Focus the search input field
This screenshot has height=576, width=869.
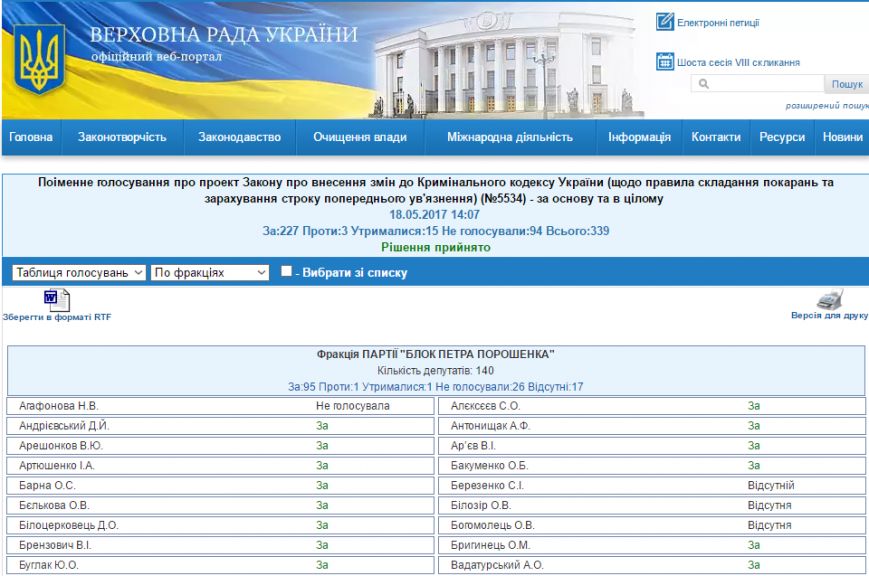(757, 84)
